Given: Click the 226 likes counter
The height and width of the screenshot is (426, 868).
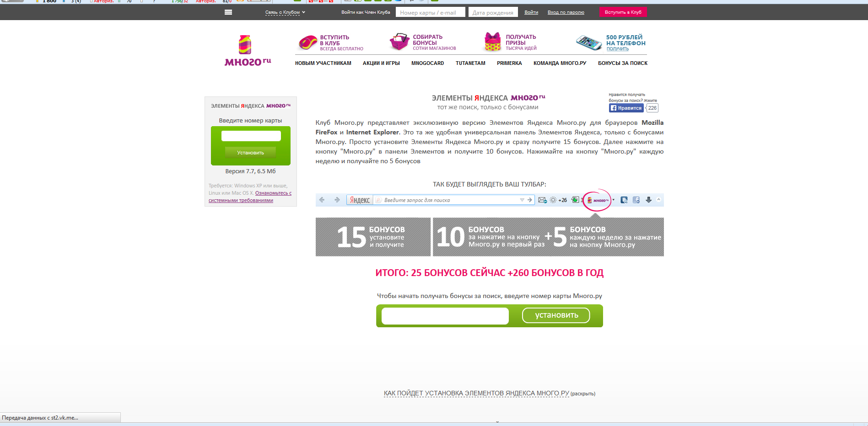Looking at the screenshot, I should 652,108.
